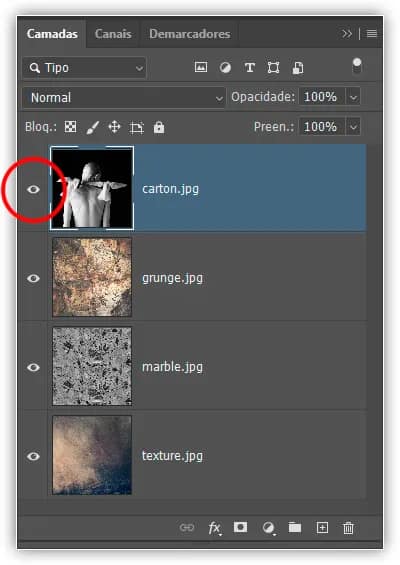400x565 pixels.
Task: Open the Preen. slider arrow
Action: tap(354, 127)
